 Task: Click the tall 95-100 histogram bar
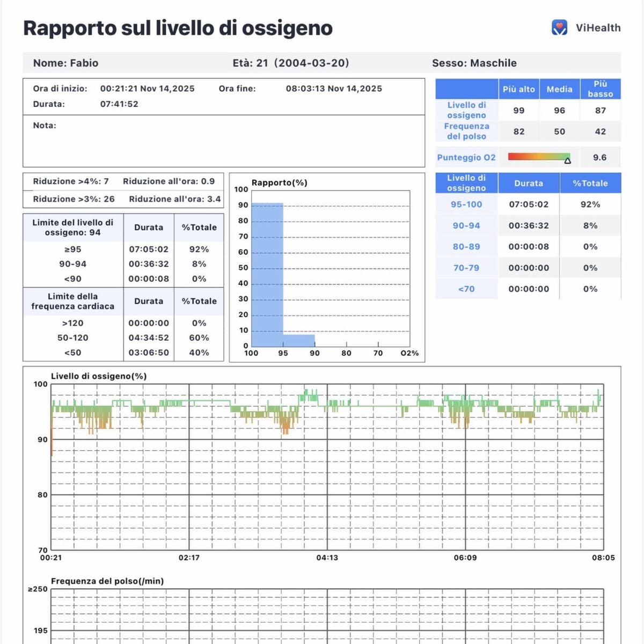[x=267, y=275]
